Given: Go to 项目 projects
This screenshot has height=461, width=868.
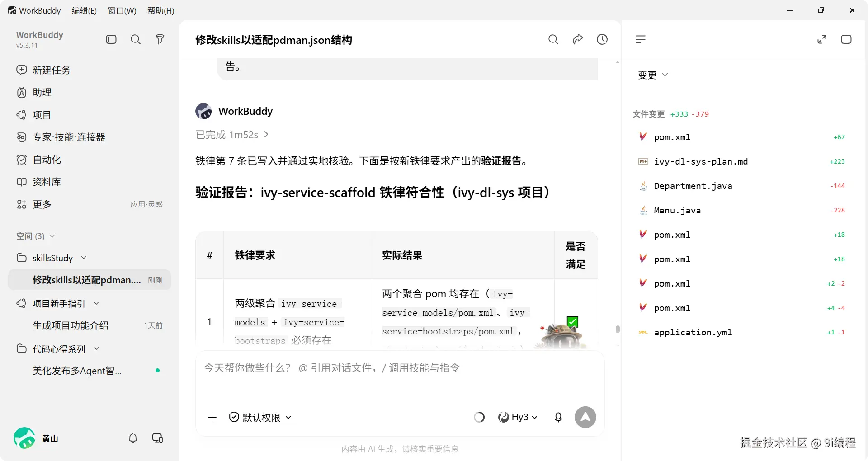Looking at the screenshot, I should click(x=90, y=115).
